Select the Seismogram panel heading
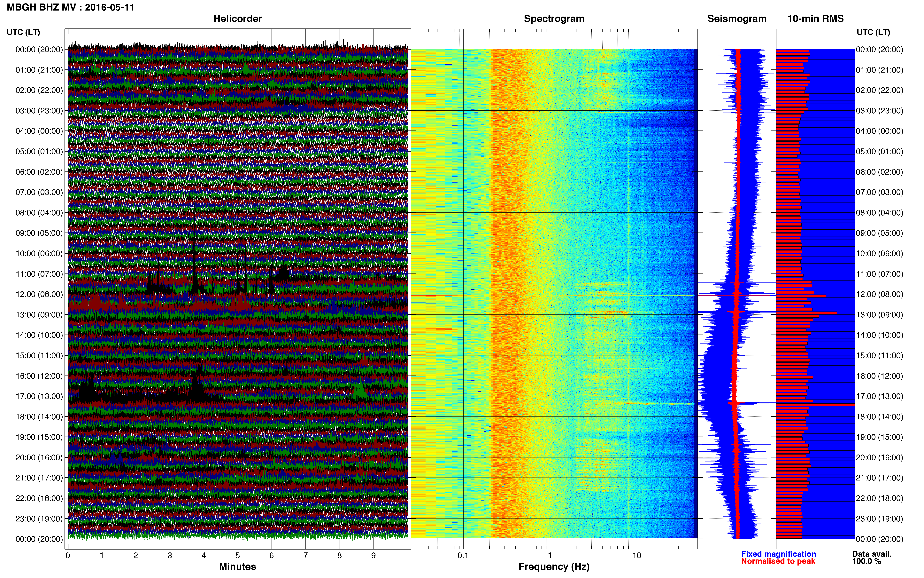Screen dimensions: 924x578 point(737,19)
